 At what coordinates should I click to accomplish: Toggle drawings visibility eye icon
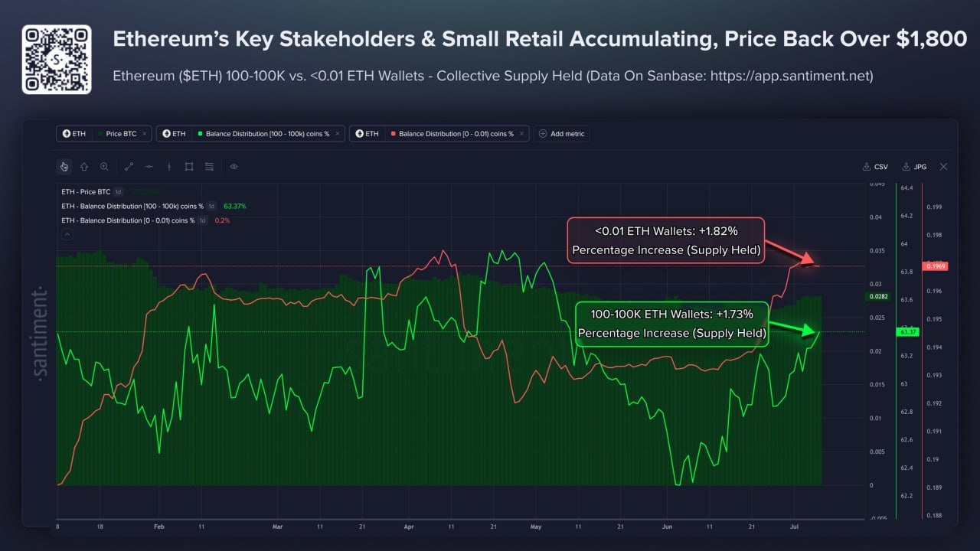pyautogui.click(x=234, y=166)
